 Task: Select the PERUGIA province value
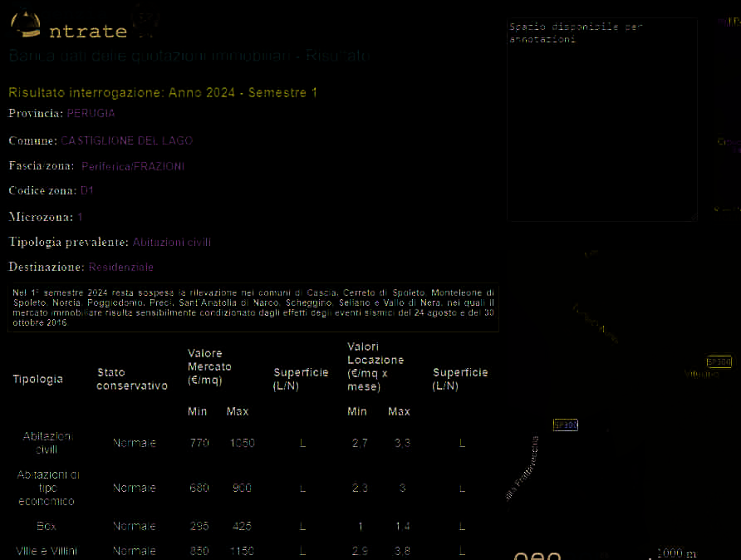tap(91, 113)
